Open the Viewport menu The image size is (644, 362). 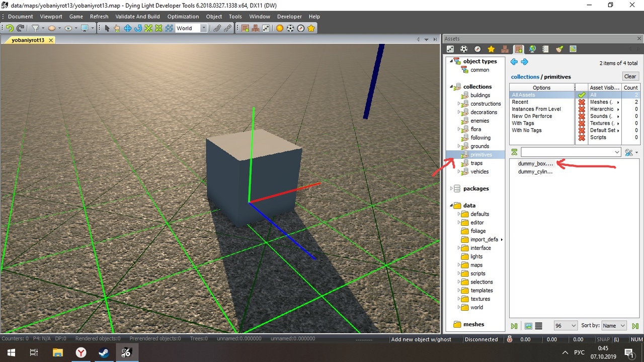tap(51, 17)
